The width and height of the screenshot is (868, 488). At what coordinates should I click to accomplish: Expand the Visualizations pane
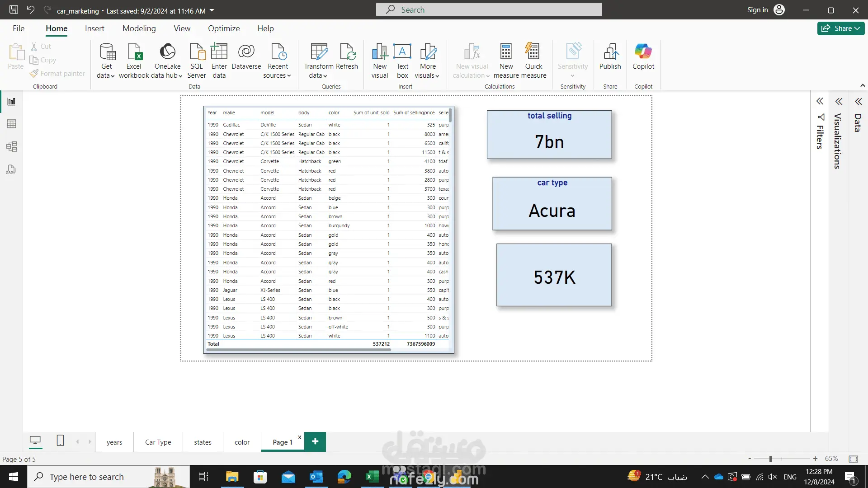pos(839,101)
